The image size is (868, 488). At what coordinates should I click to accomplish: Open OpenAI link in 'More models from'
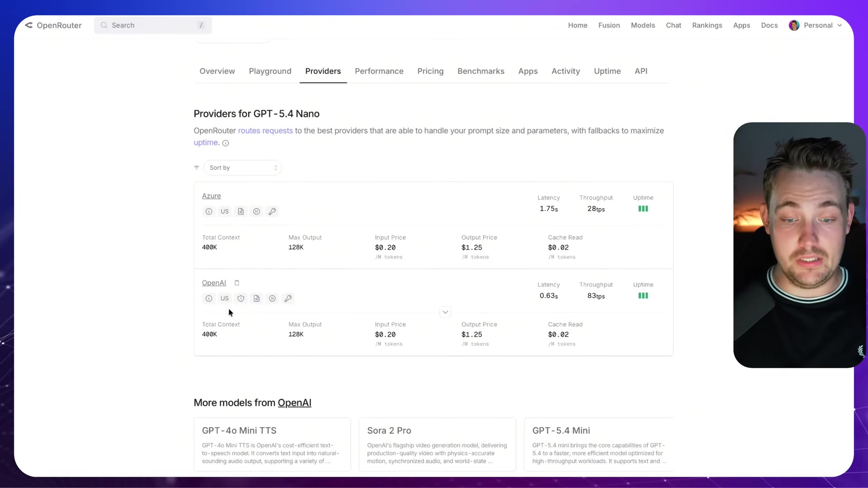(294, 403)
